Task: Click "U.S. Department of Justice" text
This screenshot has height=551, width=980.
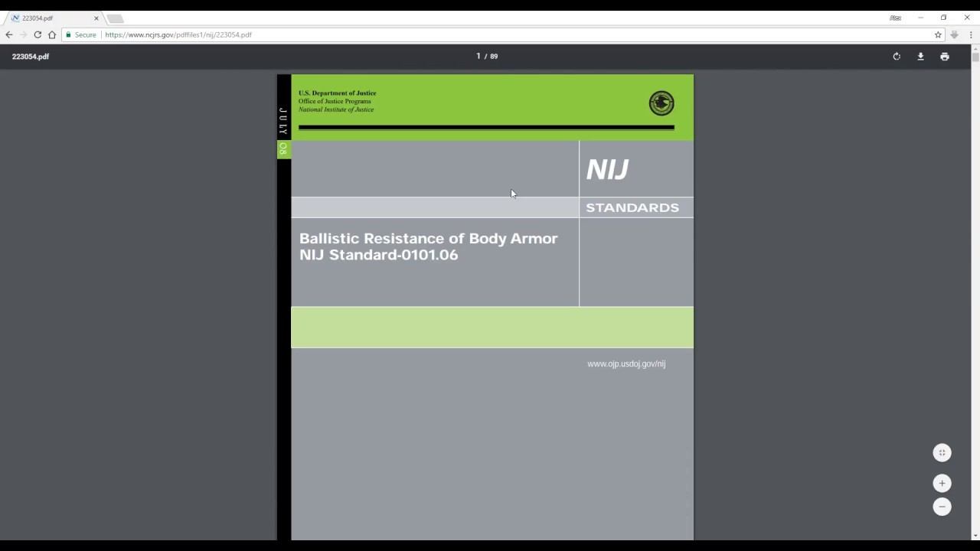Action: (x=338, y=93)
